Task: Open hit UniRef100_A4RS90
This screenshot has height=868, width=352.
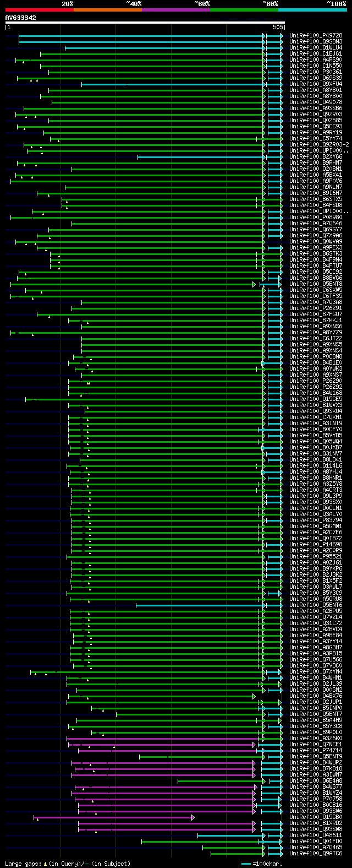Action: click(x=316, y=60)
